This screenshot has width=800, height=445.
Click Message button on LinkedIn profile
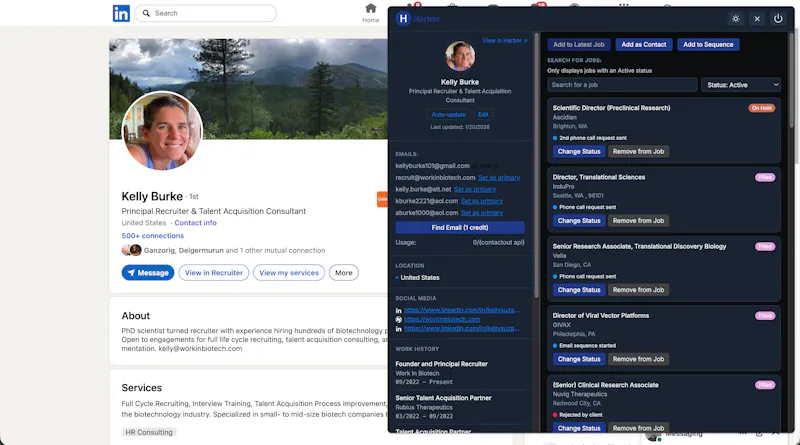(x=148, y=273)
